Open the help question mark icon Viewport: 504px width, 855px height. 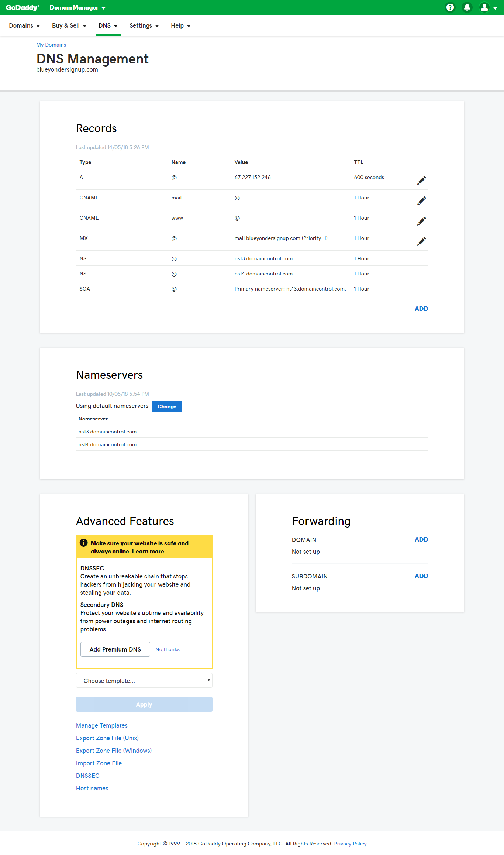pyautogui.click(x=450, y=7)
